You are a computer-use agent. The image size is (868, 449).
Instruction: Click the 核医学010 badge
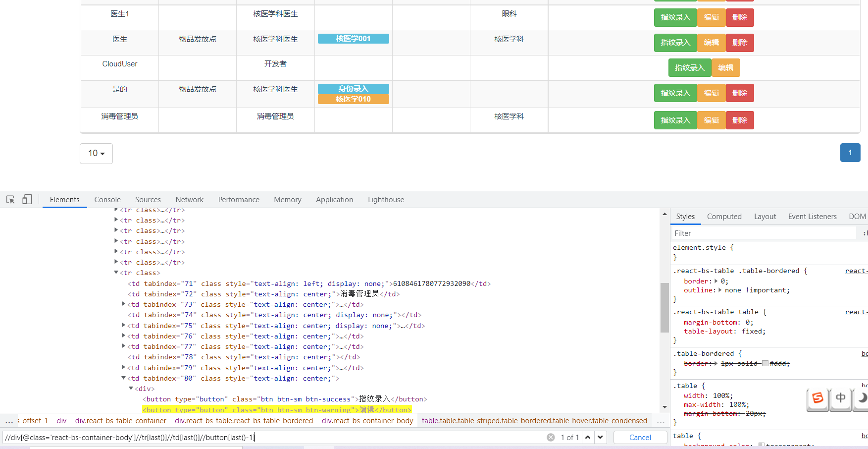pos(354,99)
